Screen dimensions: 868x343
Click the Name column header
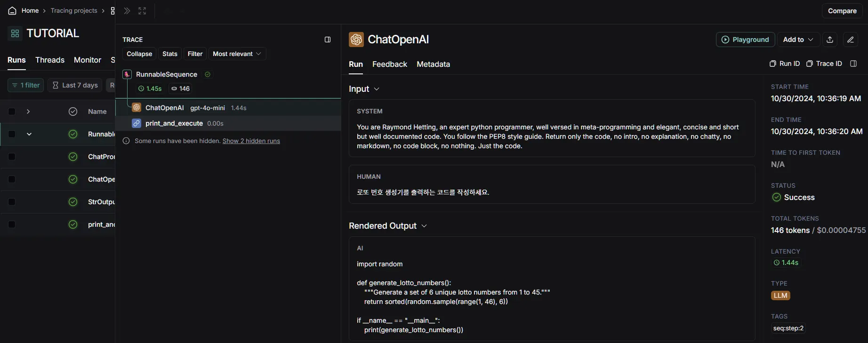pos(97,112)
